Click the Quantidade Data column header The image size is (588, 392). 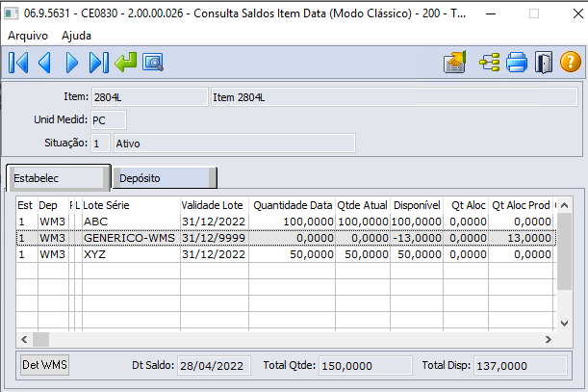pyautogui.click(x=293, y=205)
